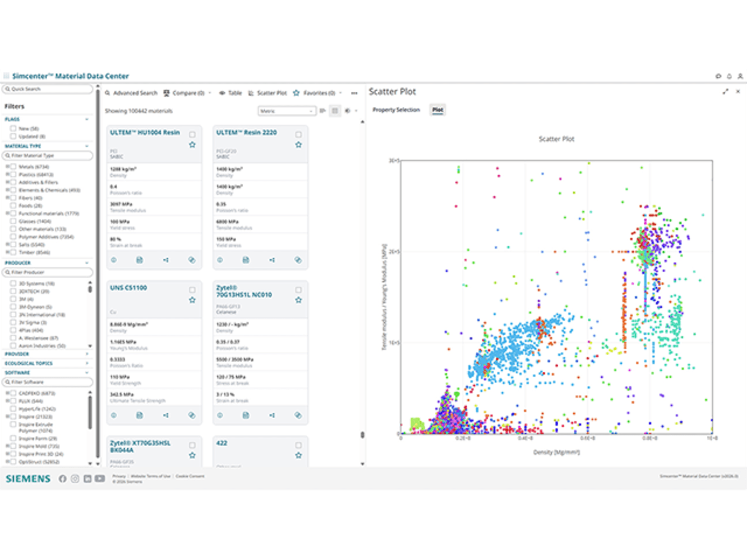Check the New flag filter
The image size is (747, 560).
(13, 128)
